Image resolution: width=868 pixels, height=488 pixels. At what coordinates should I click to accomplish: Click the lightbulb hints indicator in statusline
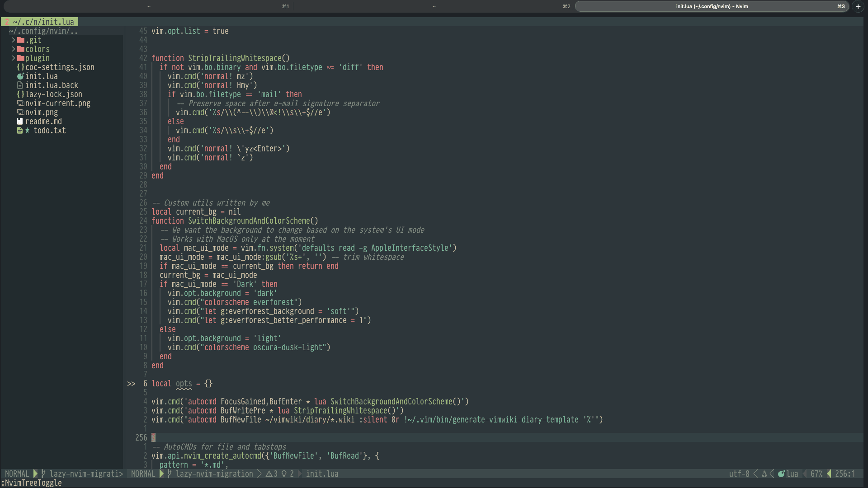pos(284,474)
